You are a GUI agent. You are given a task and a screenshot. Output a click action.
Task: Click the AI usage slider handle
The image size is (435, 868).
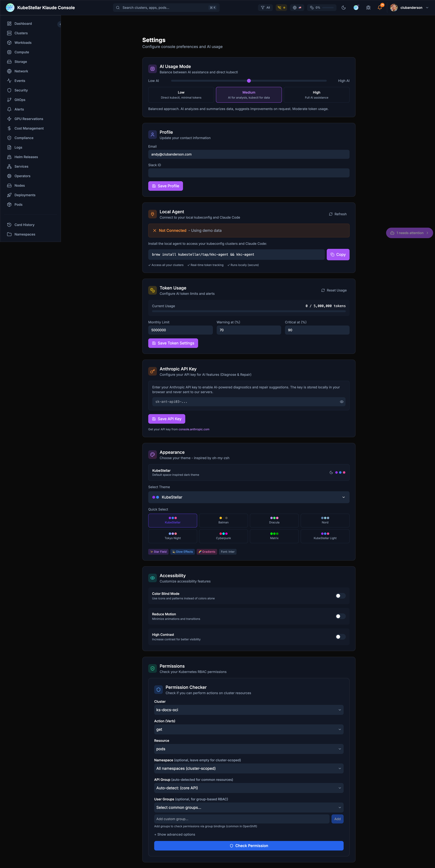(x=249, y=81)
